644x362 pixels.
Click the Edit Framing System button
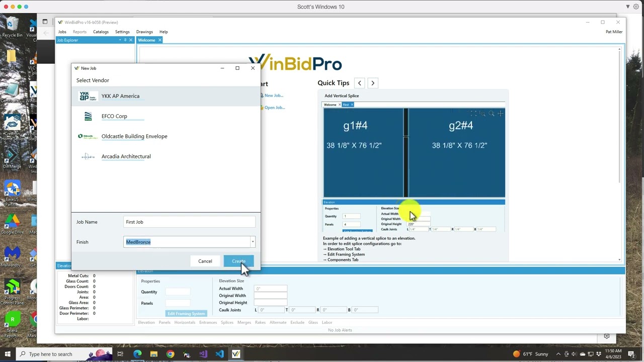point(186,314)
